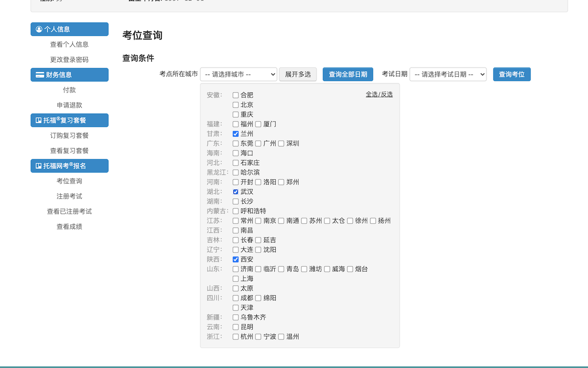Click the 全选/反选 toggle link
This screenshot has height=368, width=588.
[379, 93]
